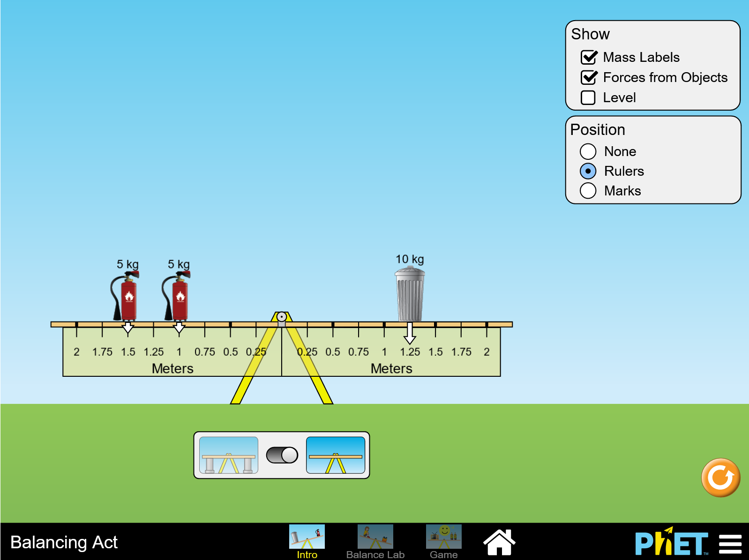Flip the plank supports toggle switch
This screenshot has width=749, height=560.
coord(282,455)
